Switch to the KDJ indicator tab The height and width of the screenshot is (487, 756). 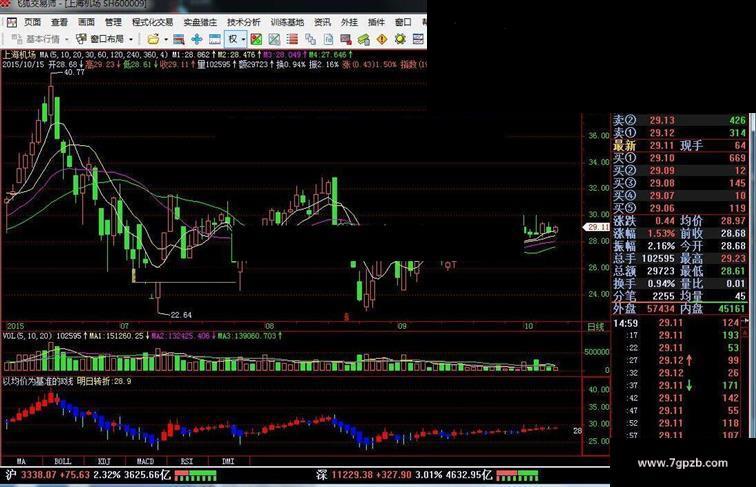pyautogui.click(x=104, y=461)
